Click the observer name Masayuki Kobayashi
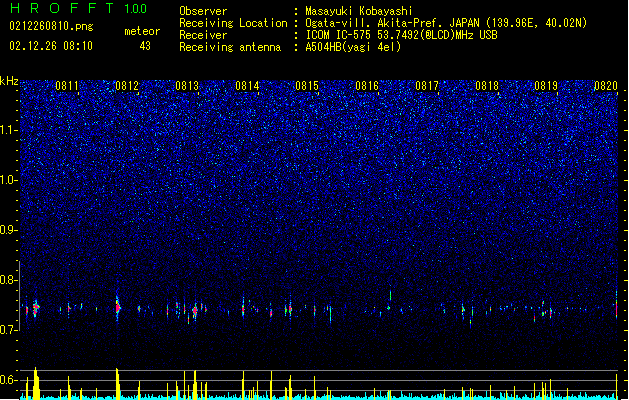Image resolution: width=629 pixels, height=400 pixels. (x=359, y=11)
